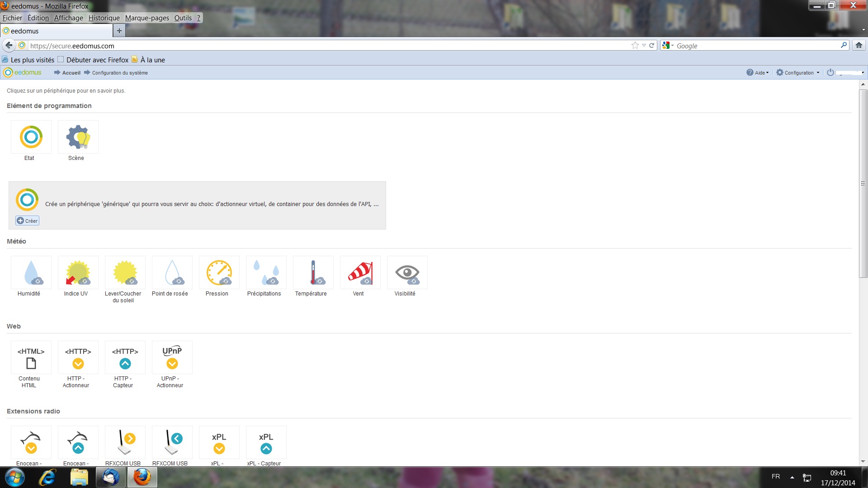Expand the URL history dropdown arrow
The image size is (868, 488).
pyautogui.click(x=644, y=45)
